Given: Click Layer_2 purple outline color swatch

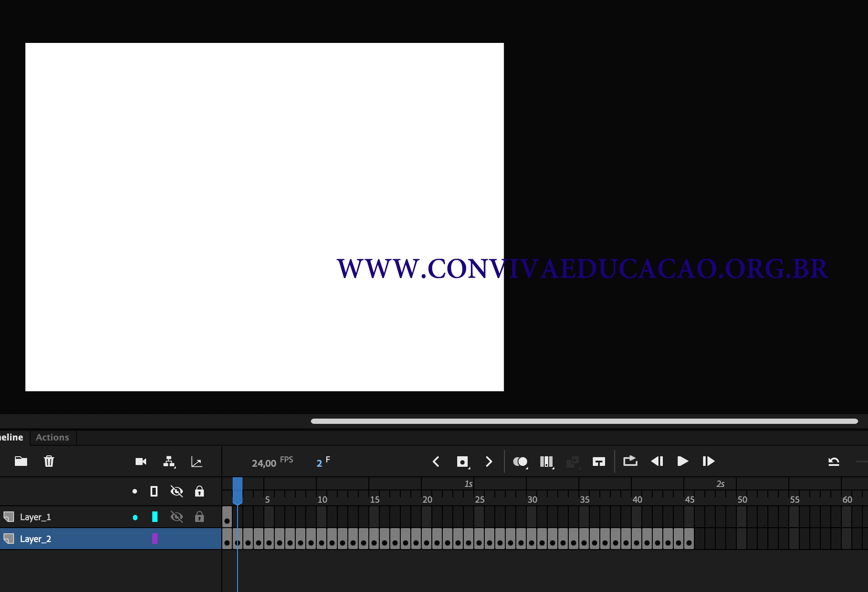Looking at the screenshot, I should tap(154, 539).
